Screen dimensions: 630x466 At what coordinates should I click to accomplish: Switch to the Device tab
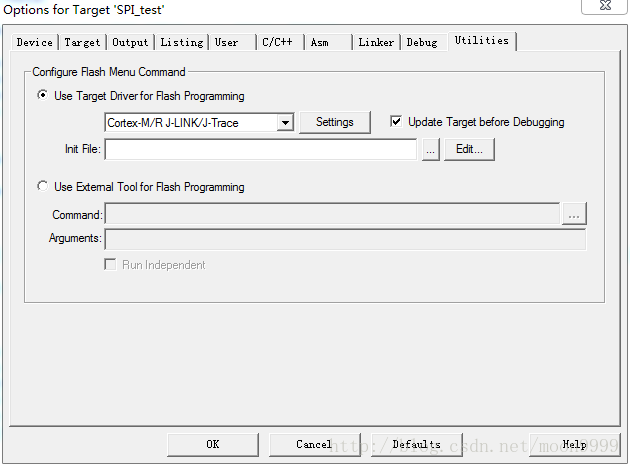(x=35, y=43)
